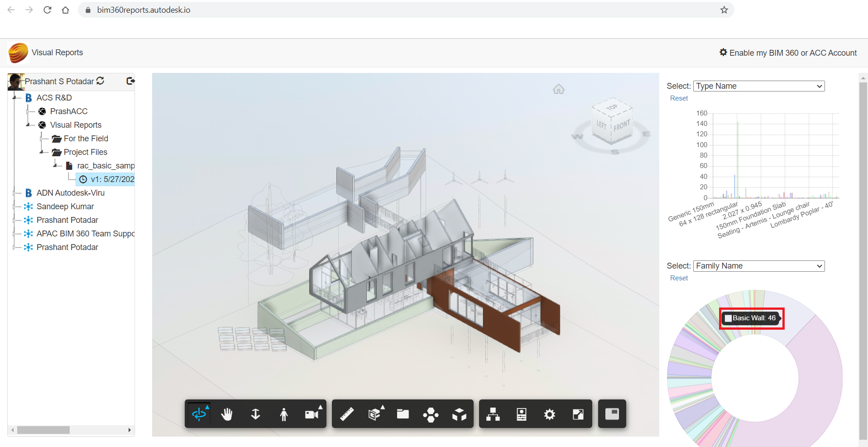
Task: Open the Family Name select dropdown
Action: tap(759, 266)
